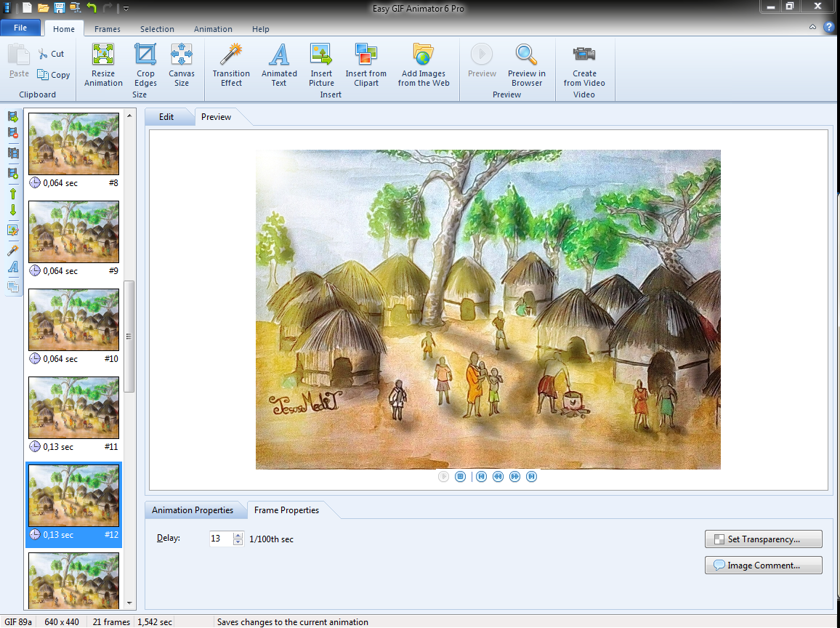
Task: Switch to the Edit tab
Action: (x=166, y=117)
